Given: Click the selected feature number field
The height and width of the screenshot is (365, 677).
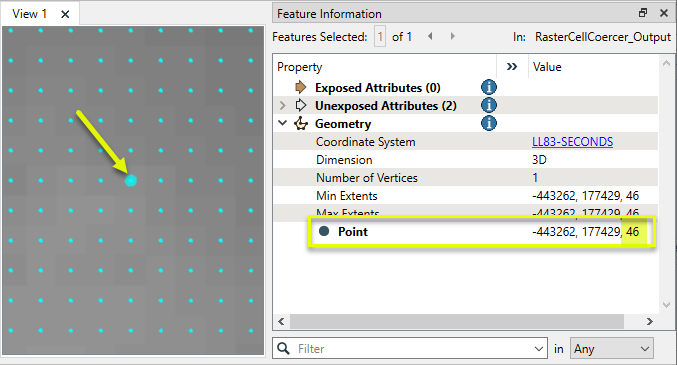Looking at the screenshot, I should click(380, 37).
